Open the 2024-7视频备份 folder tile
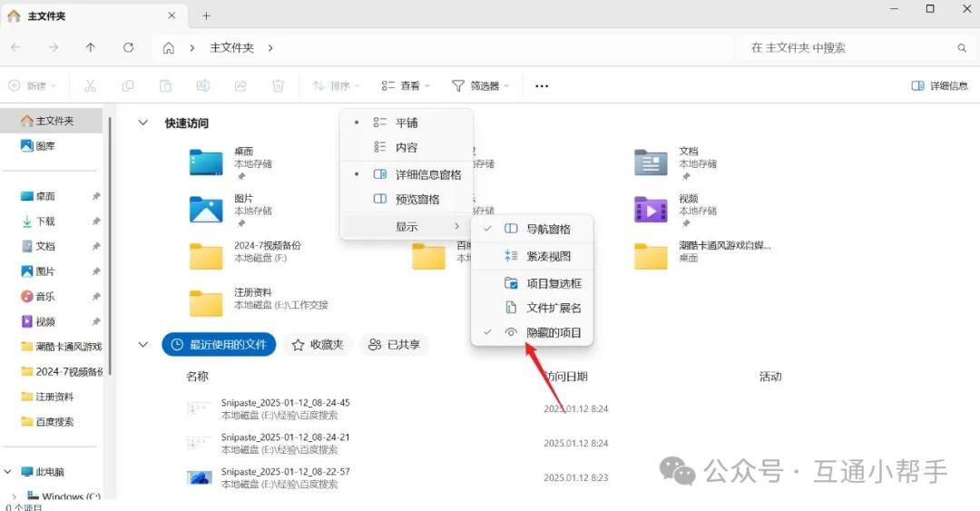The width and height of the screenshot is (980, 511). pos(245,255)
